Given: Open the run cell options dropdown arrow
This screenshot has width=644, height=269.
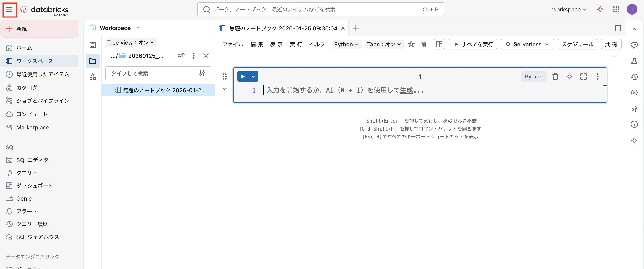Looking at the screenshot, I should coord(253,76).
